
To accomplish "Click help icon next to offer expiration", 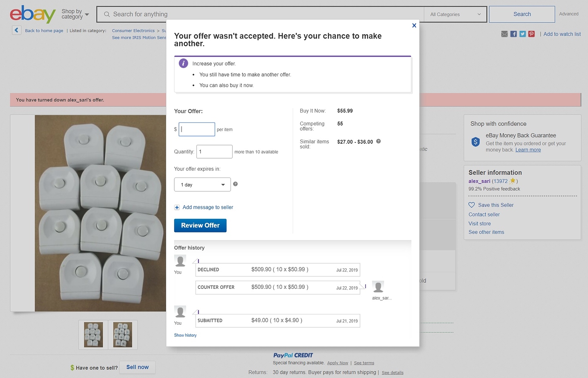I will 235,184.
